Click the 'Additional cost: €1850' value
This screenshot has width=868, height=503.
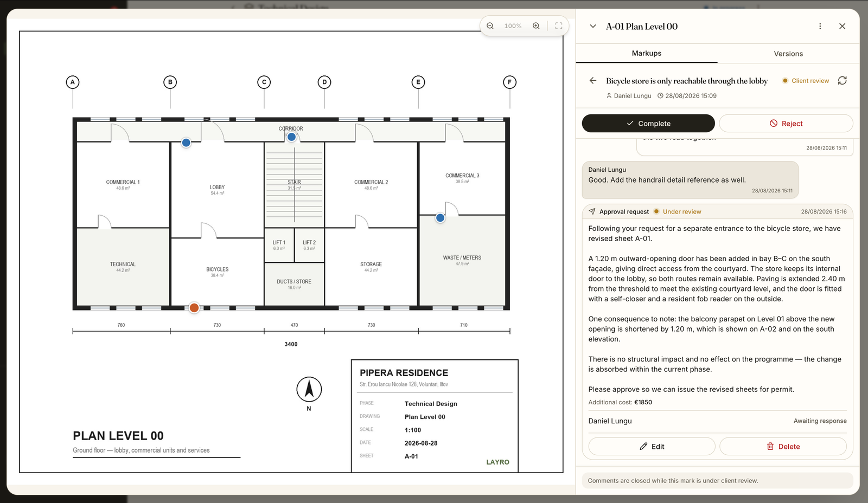click(x=620, y=402)
